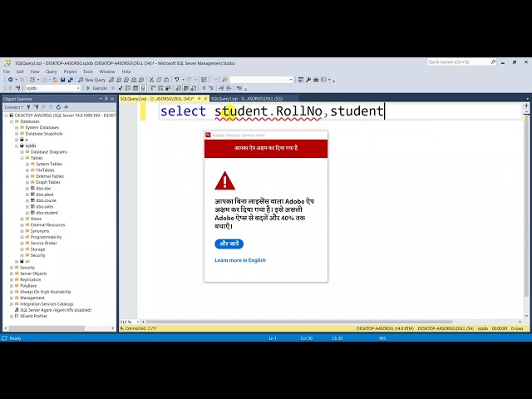Close the Object Explorer panel

point(112,99)
